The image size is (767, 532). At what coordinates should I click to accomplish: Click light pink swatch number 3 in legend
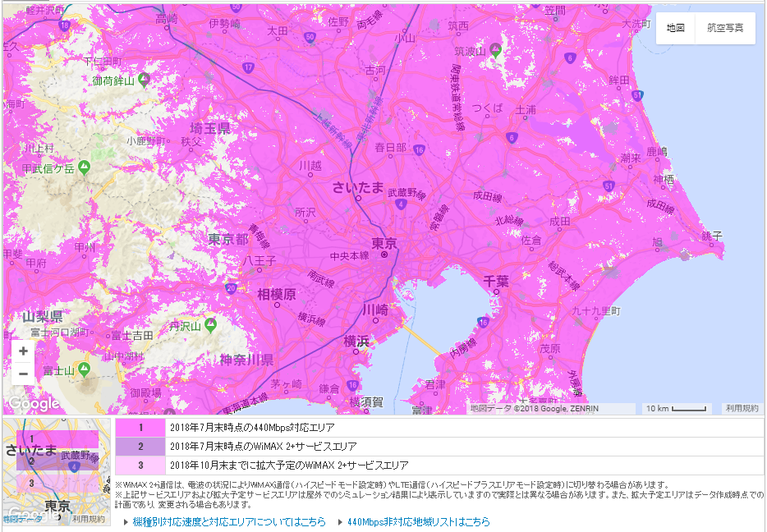pos(140,465)
